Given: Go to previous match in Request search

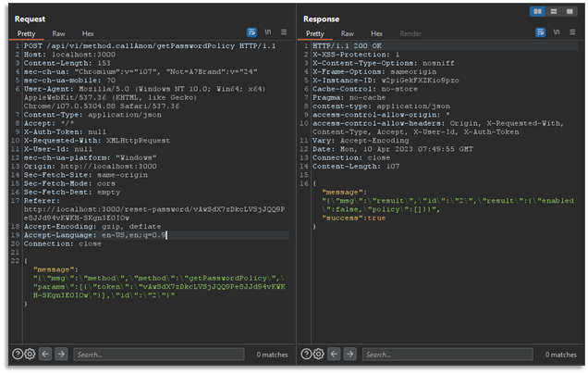Looking at the screenshot, I should [46, 355].
